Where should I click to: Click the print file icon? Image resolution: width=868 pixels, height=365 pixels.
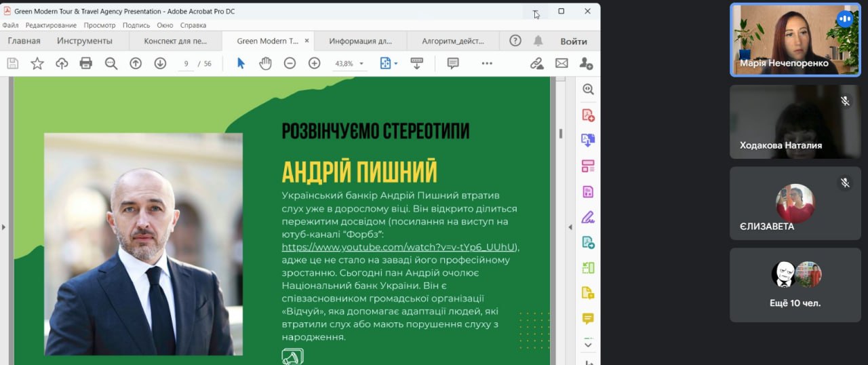(x=85, y=63)
